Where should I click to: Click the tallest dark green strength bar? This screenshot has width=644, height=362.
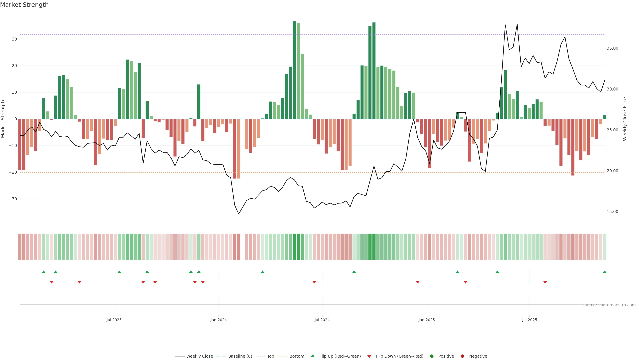pos(294,70)
